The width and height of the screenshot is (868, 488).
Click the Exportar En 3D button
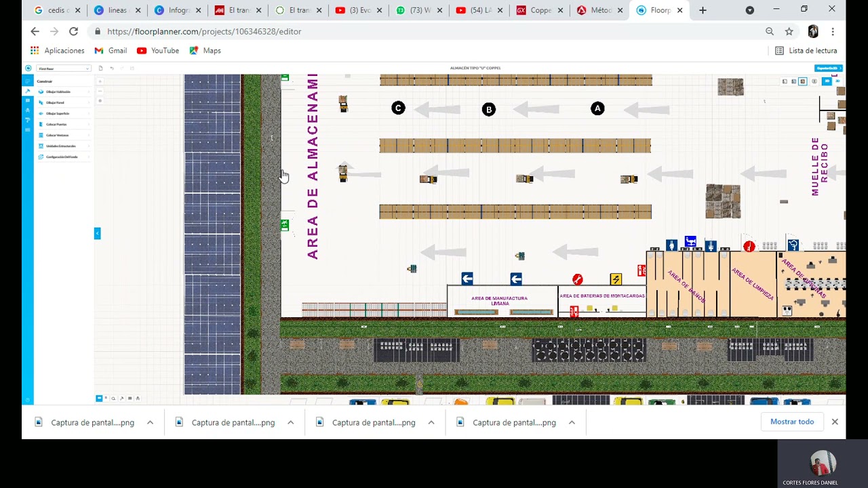click(829, 68)
